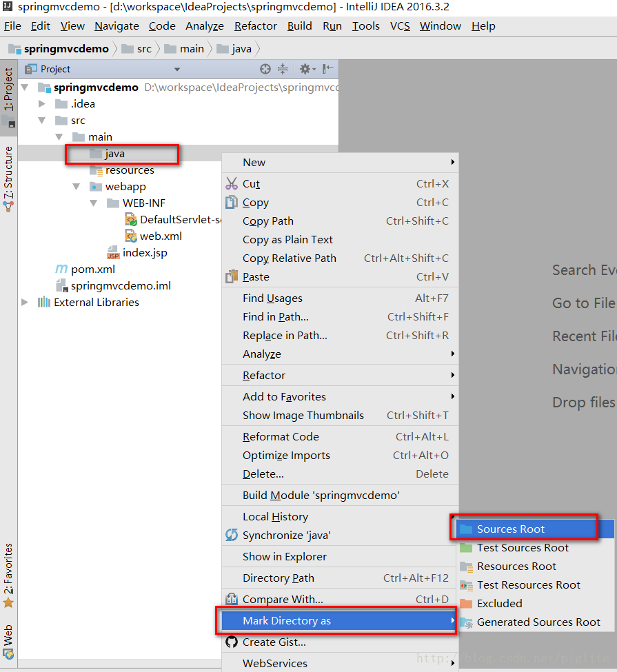Open the Build menu
Screen dimensions: 617x672
click(x=299, y=26)
